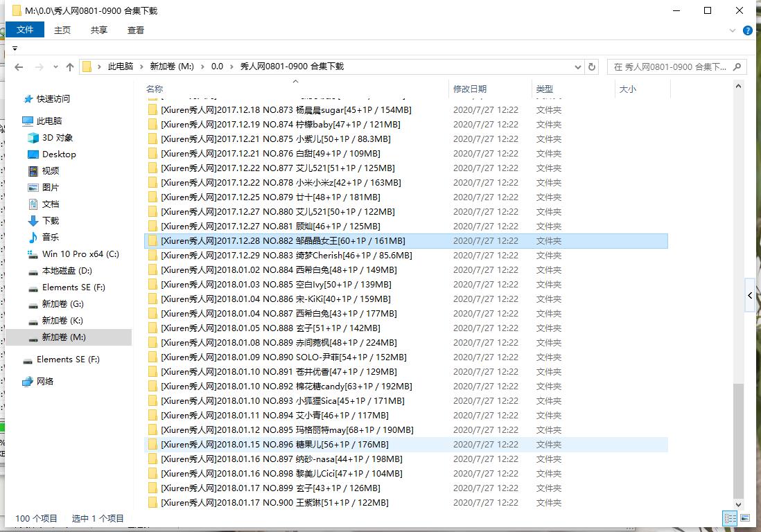Open 图片 pictures folder in sidebar
761x532 pixels.
click(x=44, y=187)
